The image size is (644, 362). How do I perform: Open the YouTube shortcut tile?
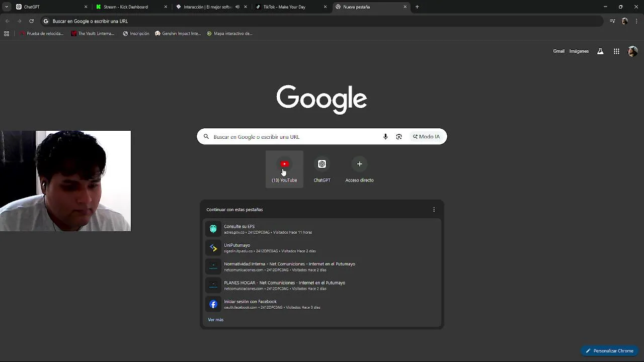(284, 169)
